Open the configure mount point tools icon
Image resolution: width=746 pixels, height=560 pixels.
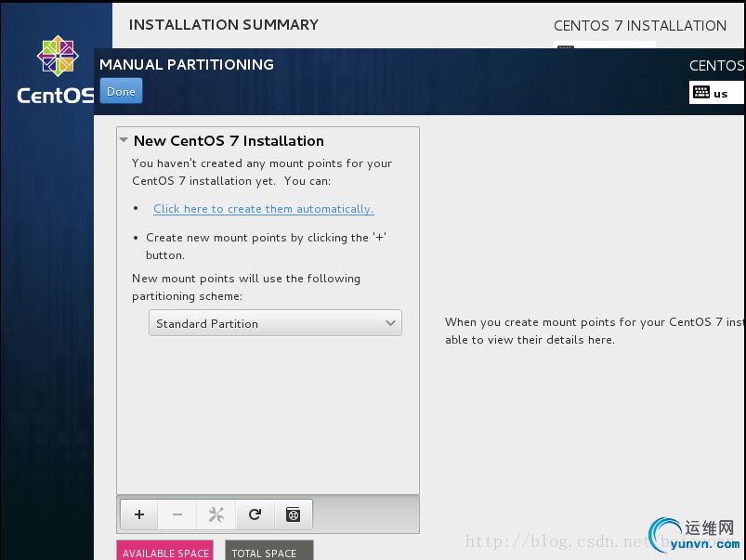(x=216, y=514)
